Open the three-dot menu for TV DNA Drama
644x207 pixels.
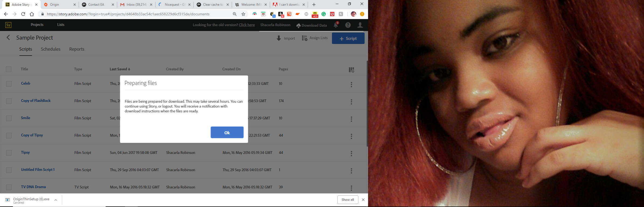click(351, 188)
